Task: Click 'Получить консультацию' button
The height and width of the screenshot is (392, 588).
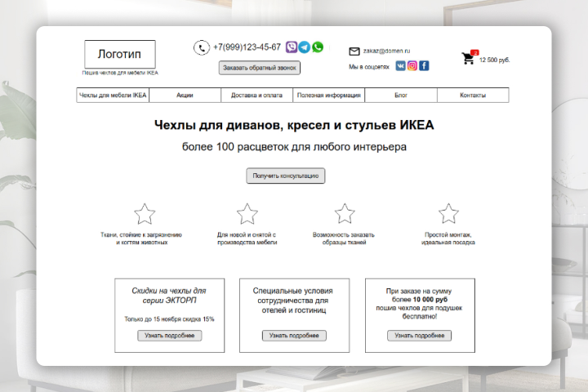Action: coord(286,176)
